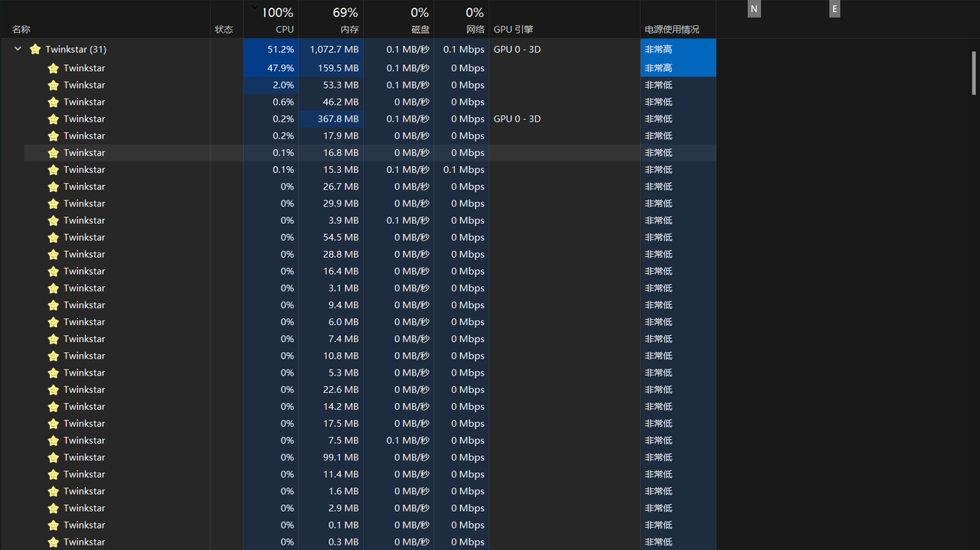Click GPU 0 - 3D in the 367.8 MB row
This screenshot has height=550, width=980.
tap(517, 119)
